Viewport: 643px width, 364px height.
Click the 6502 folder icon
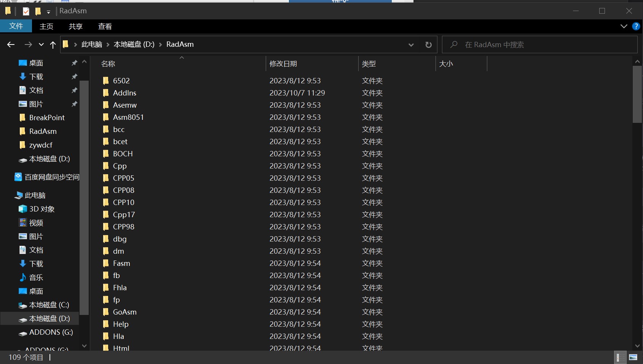106,81
